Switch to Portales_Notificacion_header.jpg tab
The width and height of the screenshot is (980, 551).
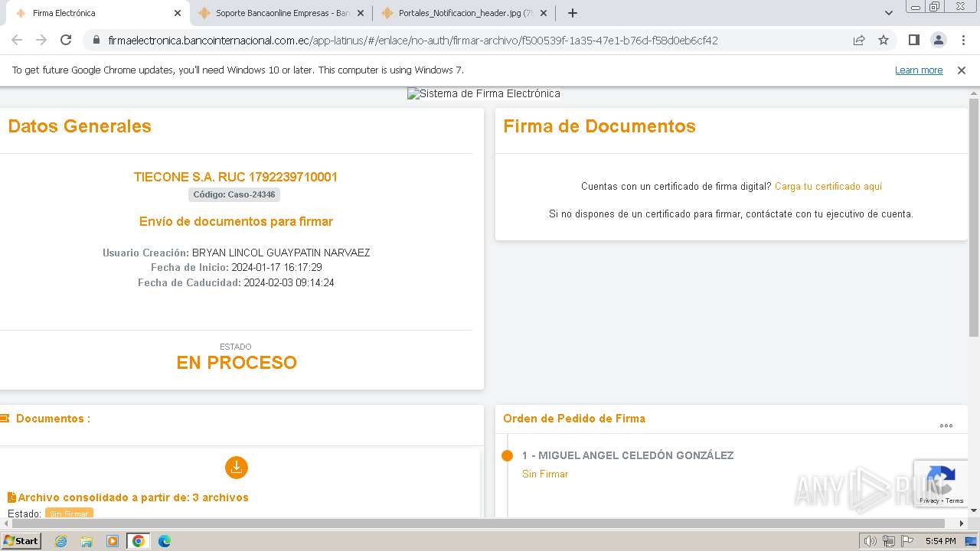pyautogui.click(x=464, y=13)
